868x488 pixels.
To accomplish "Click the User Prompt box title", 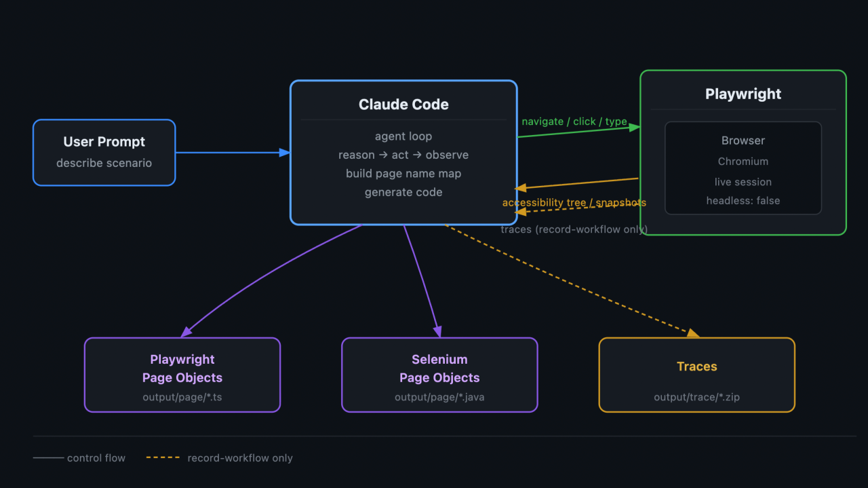I will pyautogui.click(x=104, y=142).
